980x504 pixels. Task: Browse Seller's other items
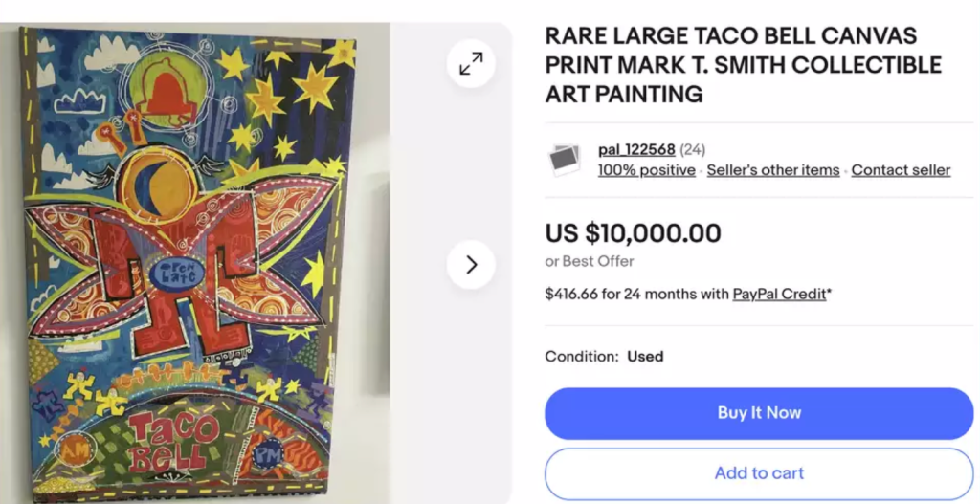[772, 170]
